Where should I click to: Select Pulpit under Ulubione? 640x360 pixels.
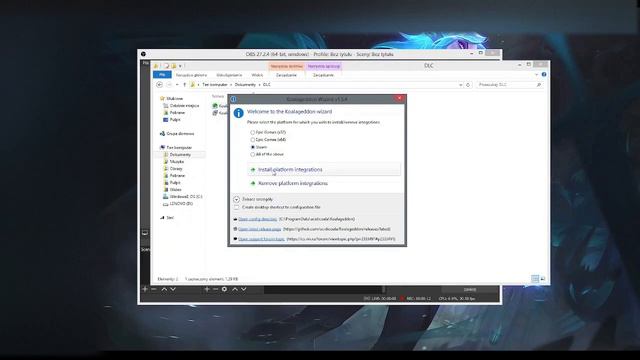pyautogui.click(x=172, y=120)
